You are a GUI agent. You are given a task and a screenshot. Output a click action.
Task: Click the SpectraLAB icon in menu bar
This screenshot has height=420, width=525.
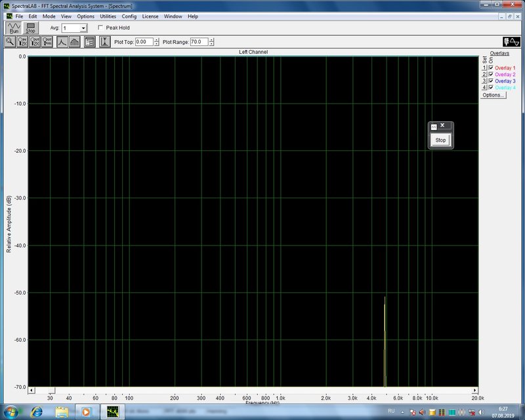click(9, 16)
